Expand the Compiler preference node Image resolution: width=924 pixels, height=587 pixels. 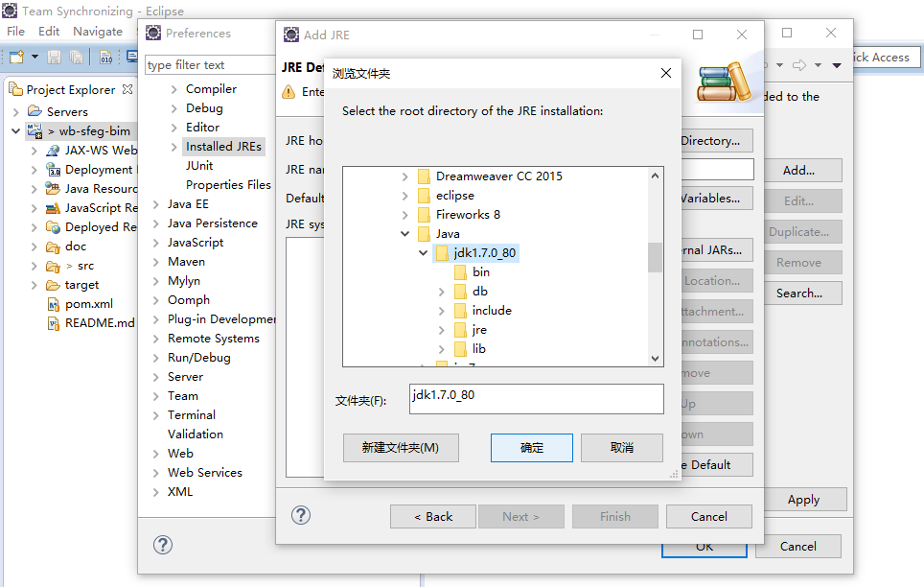173,89
